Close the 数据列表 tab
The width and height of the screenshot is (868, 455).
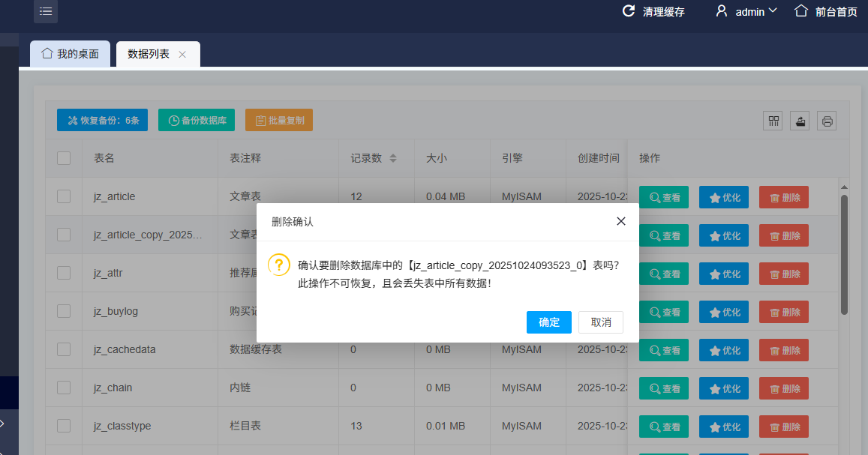182,55
